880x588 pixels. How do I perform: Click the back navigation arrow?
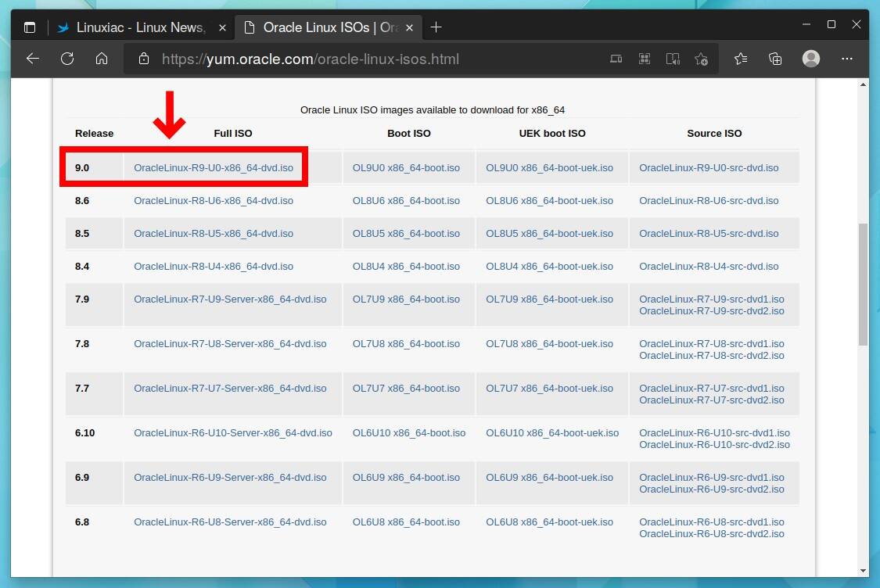click(x=32, y=59)
